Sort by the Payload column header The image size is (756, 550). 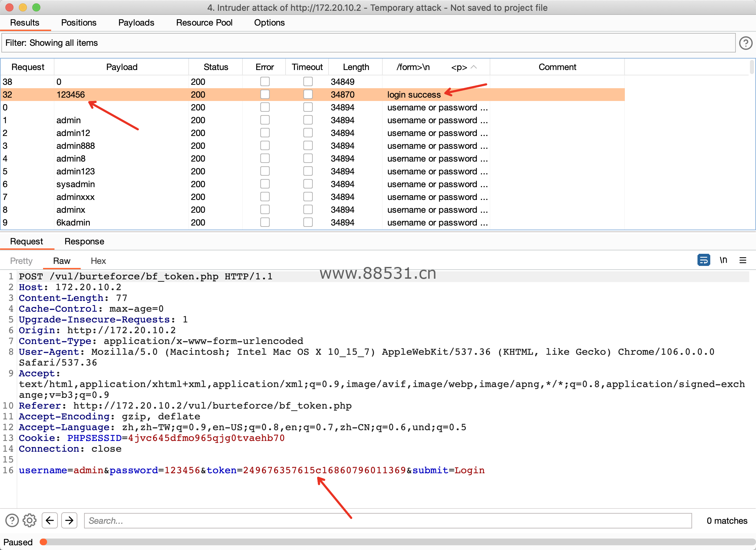point(121,67)
